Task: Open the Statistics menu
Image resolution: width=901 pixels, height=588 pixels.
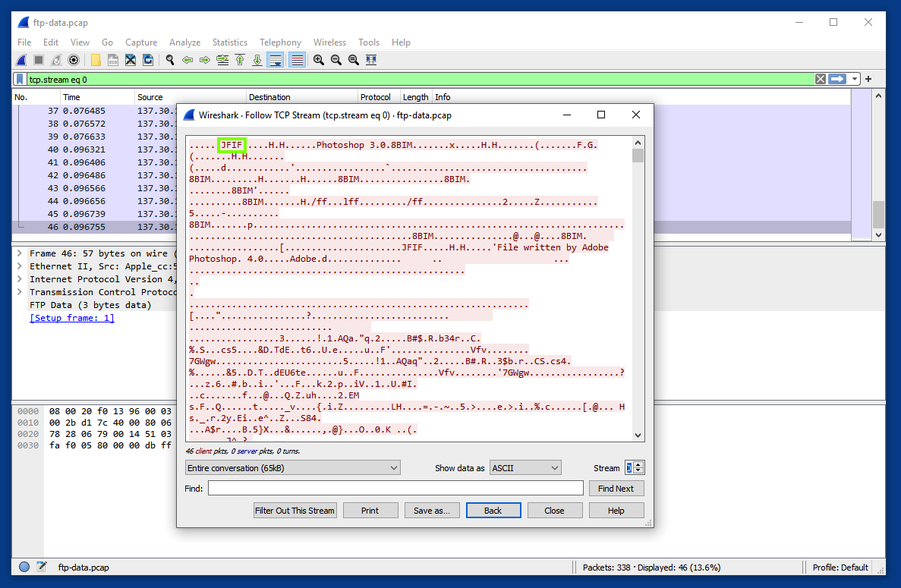Action: [x=230, y=42]
